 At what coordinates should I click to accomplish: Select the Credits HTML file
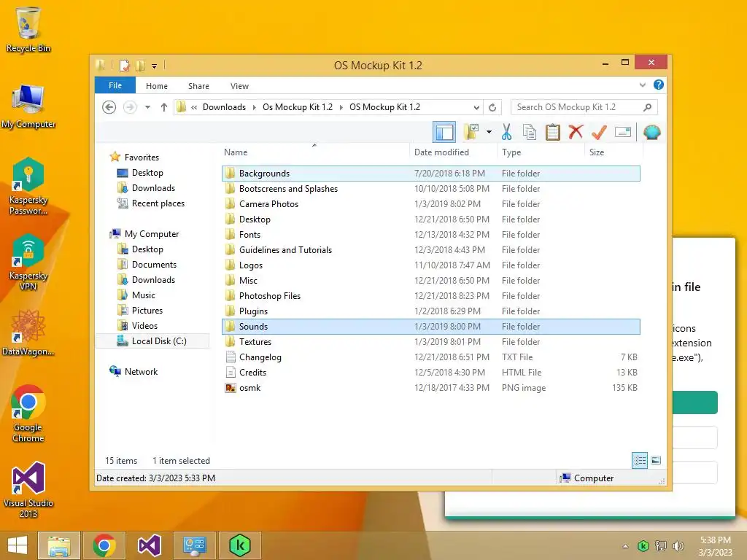(431, 373)
